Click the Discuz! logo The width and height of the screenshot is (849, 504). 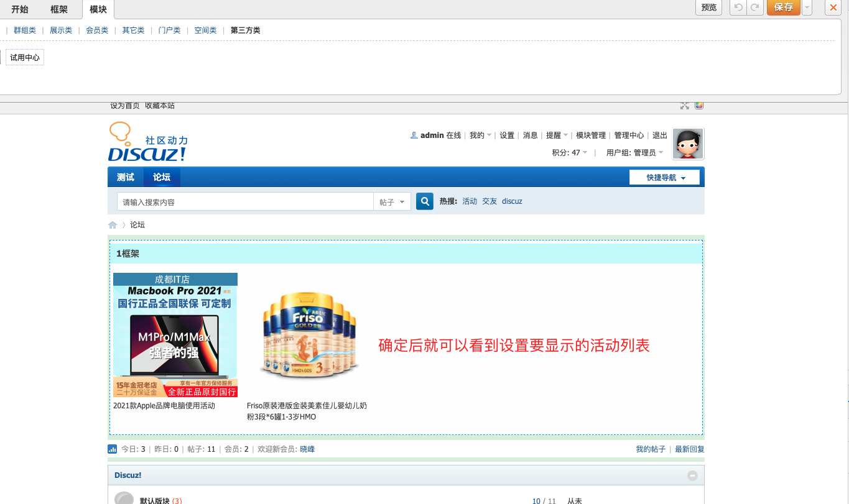[x=148, y=143]
